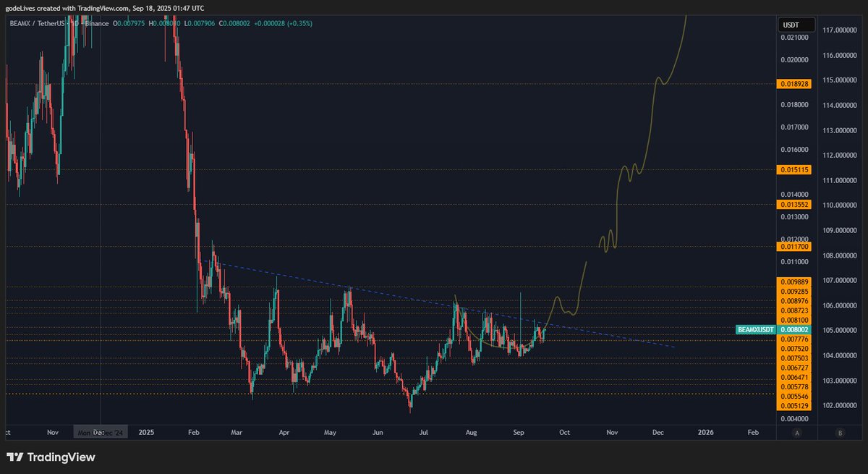Click the orange 0.015115 alert price label

point(793,171)
